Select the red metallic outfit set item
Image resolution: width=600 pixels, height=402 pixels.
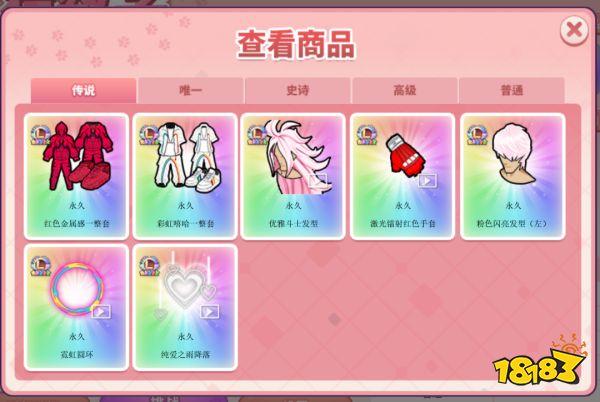click(x=77, y=176)
